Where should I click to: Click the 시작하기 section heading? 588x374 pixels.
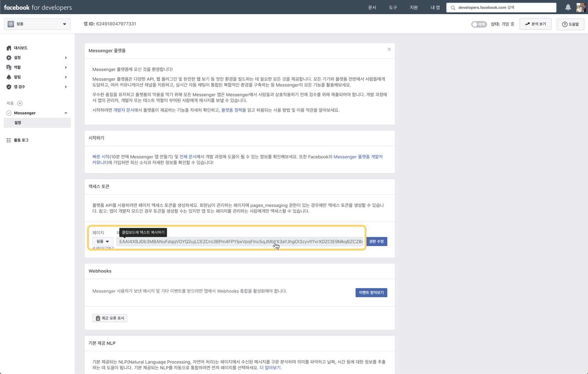[96, 138]
